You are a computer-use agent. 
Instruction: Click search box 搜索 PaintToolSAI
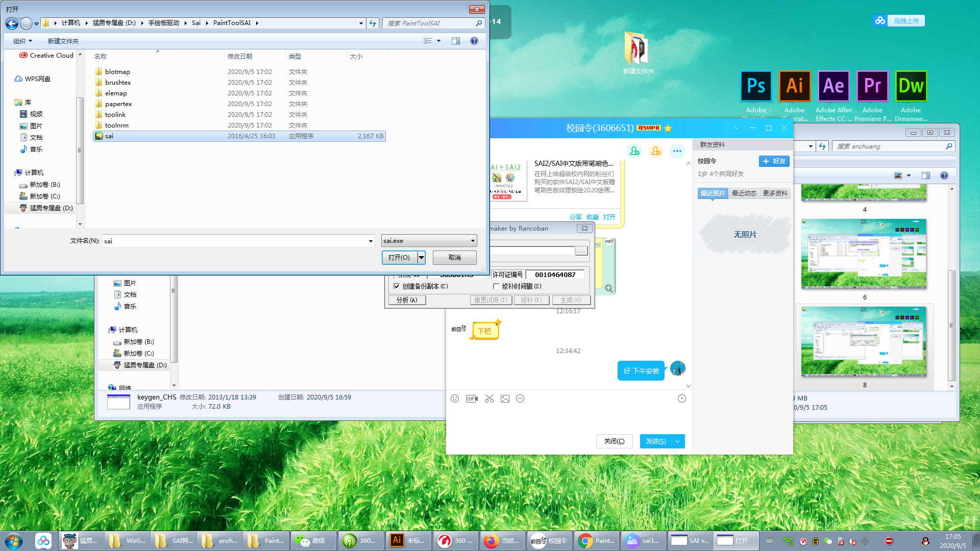coord(429,23)
